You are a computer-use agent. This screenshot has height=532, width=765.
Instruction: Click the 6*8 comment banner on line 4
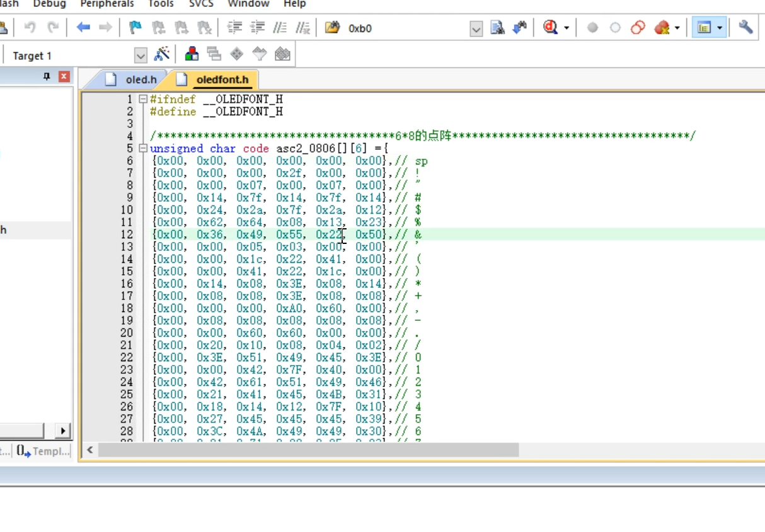point(423,136)
